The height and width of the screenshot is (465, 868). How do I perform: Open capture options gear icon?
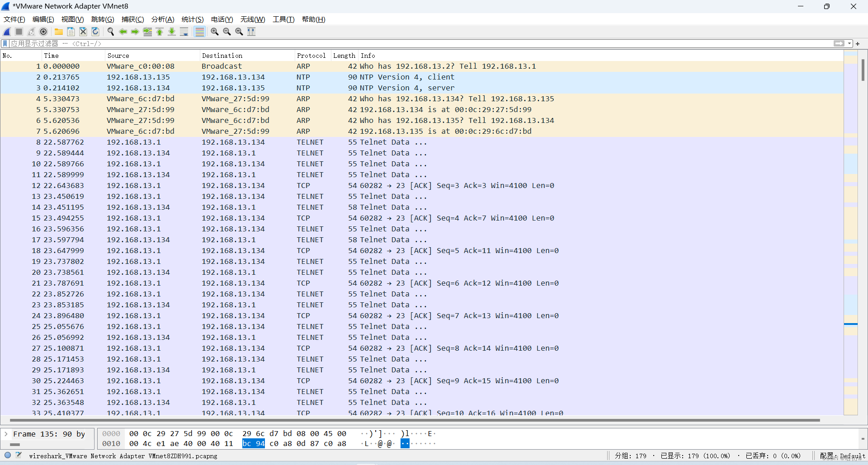click(43, 32)
